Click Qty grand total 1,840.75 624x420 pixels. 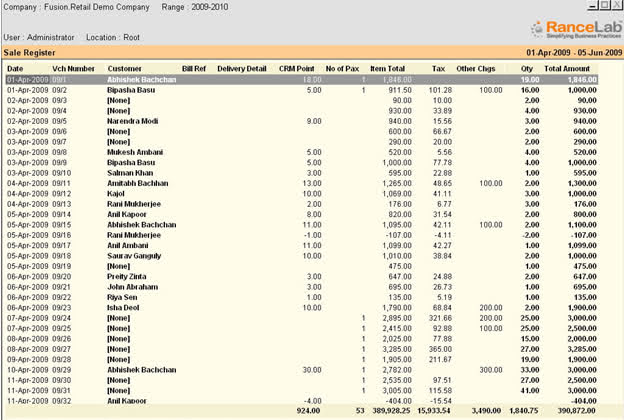524,410
